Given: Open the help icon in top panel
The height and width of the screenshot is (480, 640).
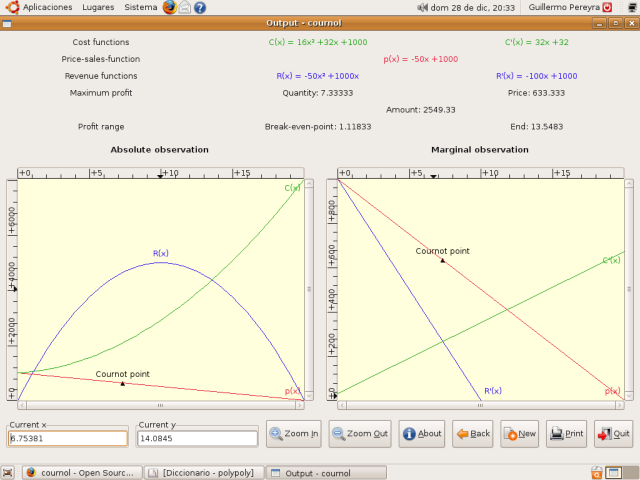Looking at the screenshot, I should [x=200, y=7].
